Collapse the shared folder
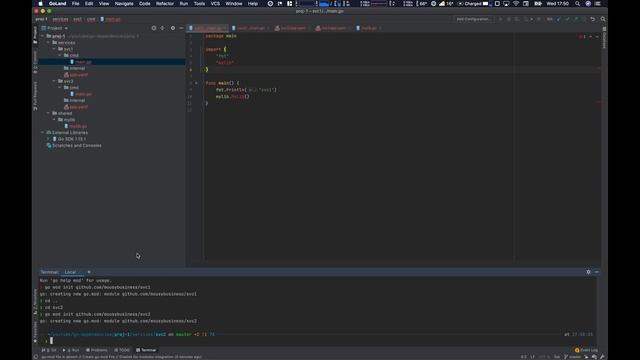This screenshot has width=640, height=360. coord(48,113)
